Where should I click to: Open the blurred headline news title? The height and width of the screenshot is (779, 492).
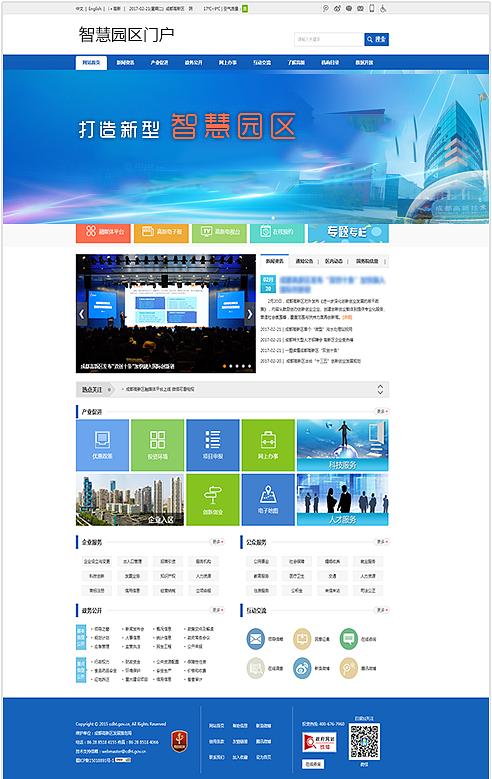pos(332,284)
